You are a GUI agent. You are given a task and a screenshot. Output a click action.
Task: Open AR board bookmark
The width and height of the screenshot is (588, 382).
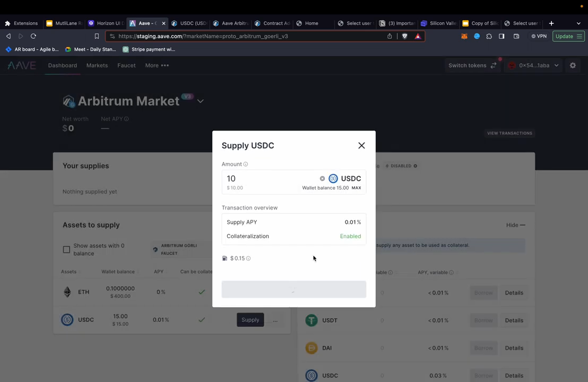point(32,49)
